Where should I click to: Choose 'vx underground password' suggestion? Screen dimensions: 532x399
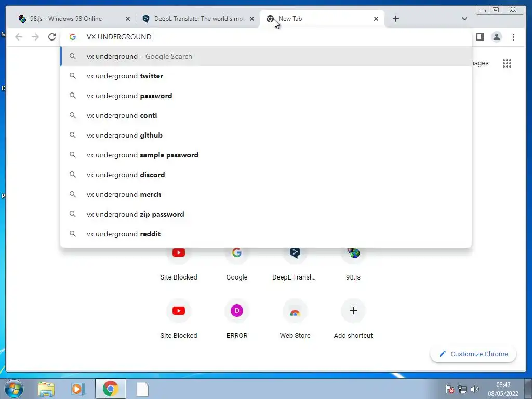point(266,96)
